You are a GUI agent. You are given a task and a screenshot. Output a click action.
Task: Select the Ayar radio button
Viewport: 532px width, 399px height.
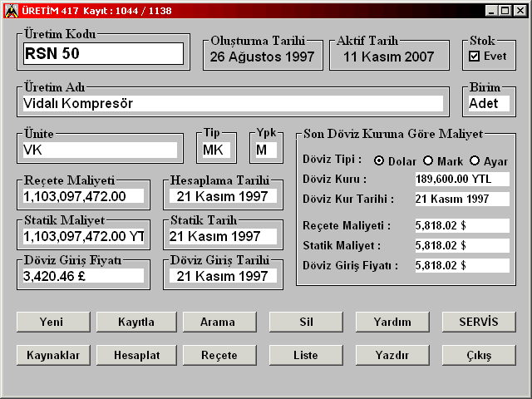pyautogui.click(x=475, y=160)
